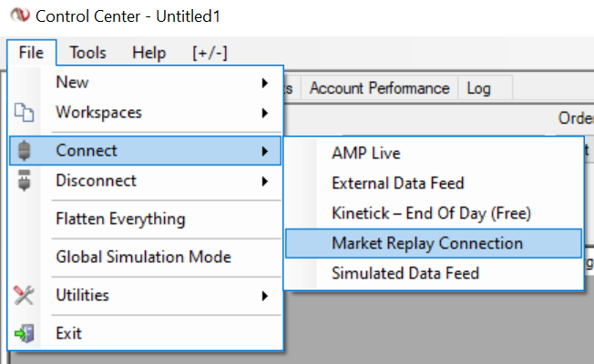Click the Disconnect plug icon
This screenshot has width=594, height=364.
(25, 181)
